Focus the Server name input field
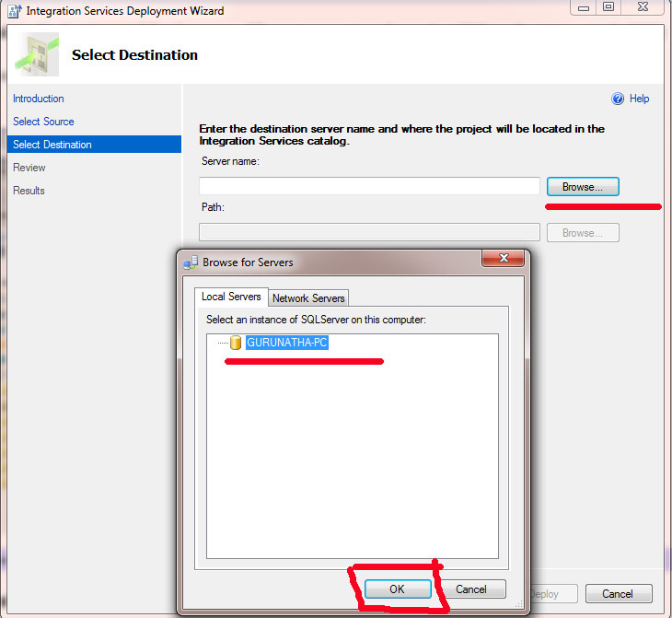Screen dimensions: 672x618 click(369, 187)
